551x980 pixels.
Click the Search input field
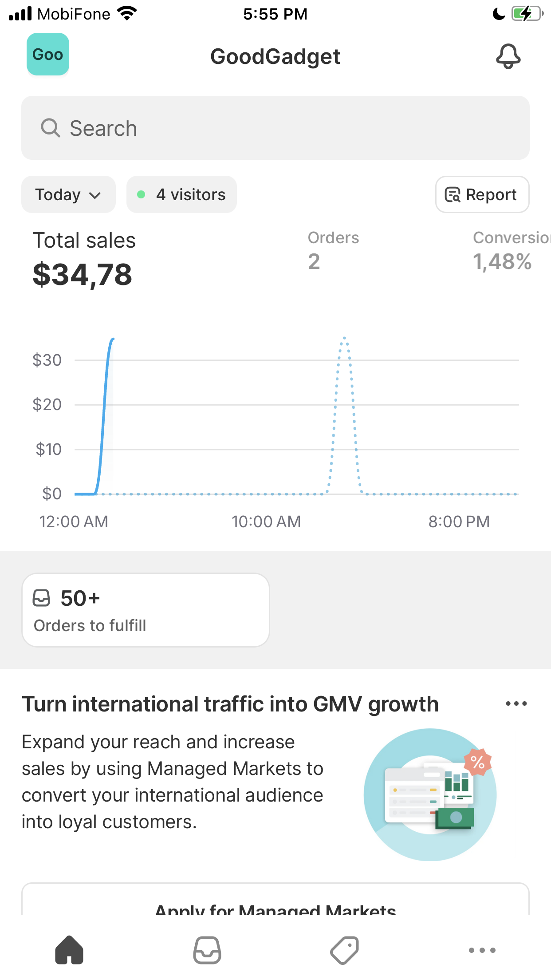click(x=275, y=128)
